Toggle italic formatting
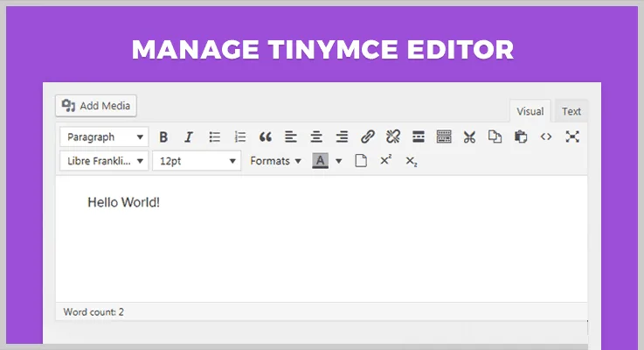Image resolution: width=644 pixels, height=350 pixels. [189, 137]
